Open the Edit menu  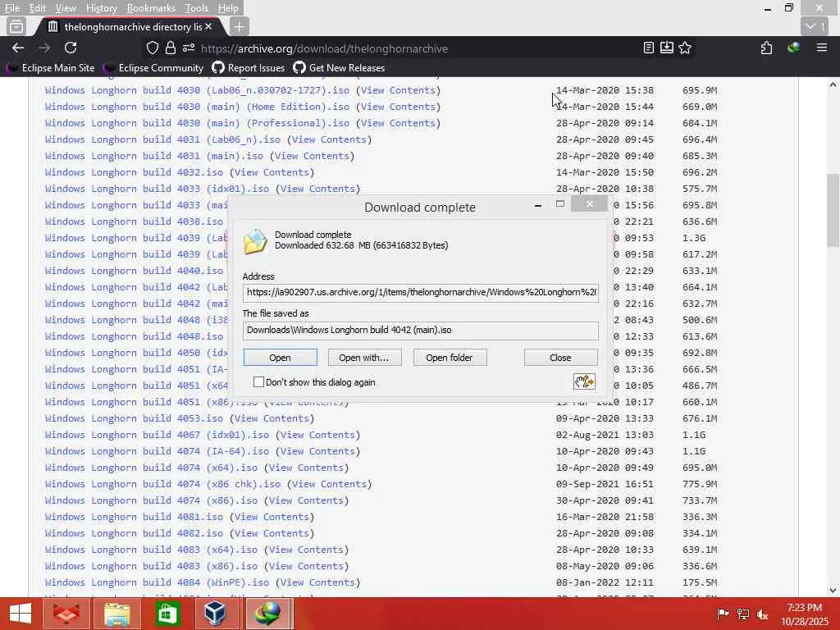pos(37,8)
